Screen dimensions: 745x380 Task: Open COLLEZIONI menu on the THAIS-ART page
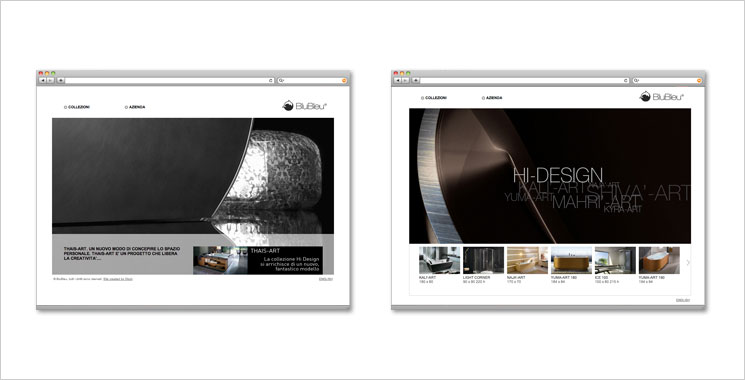[x=77, y=107]
